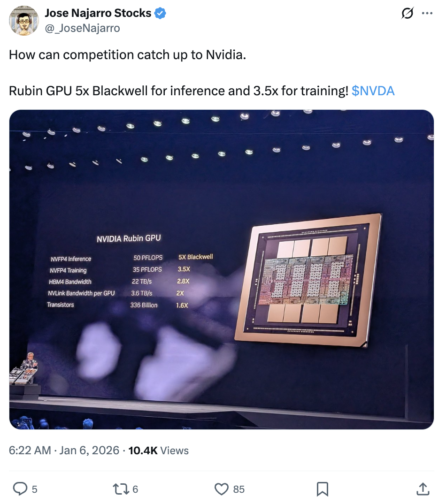446x504 pixels.
Task: Open the repost arrows menu
Action: (121, 489)
